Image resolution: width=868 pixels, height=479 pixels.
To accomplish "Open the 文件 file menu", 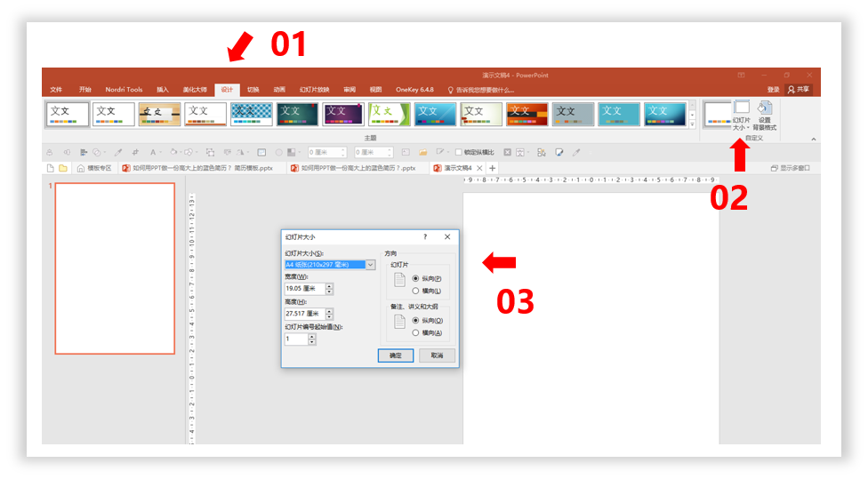I will click(x=56, y=90).
